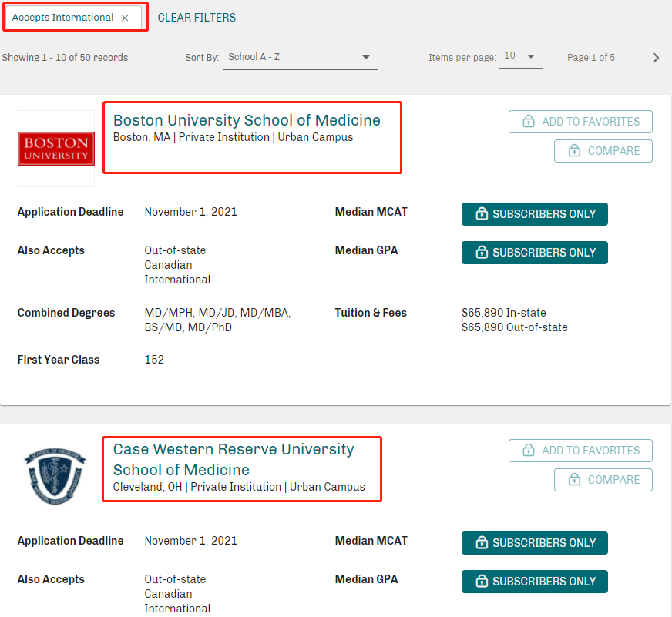The width and height of the screenshot is (672, 617).
Task: Click the Boston University logo thumbnail
Action: click(x=56, y=149)
